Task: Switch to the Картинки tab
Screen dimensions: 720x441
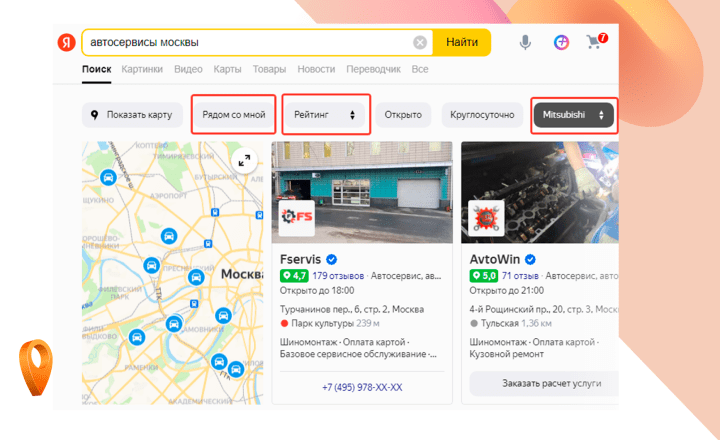Action: (x=142, y=69)
